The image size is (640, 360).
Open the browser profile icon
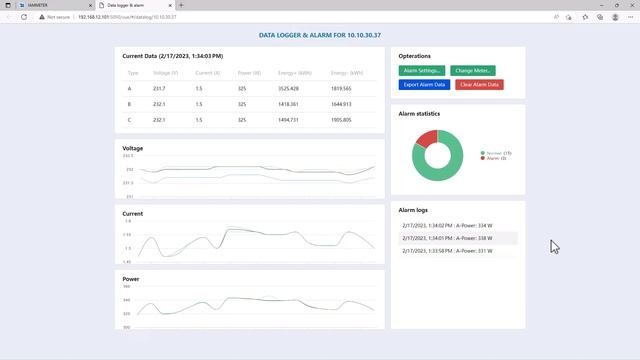click(615, 17)
